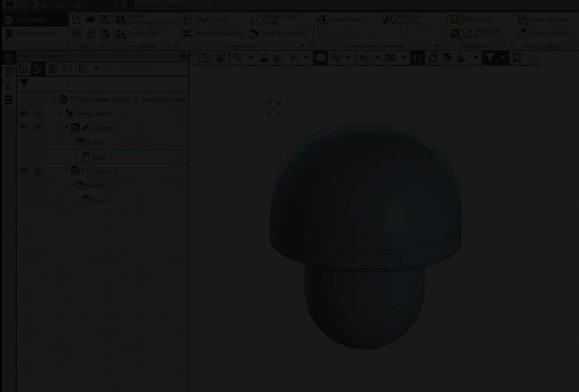This screenshot has height=392, width=579.
Task: Select the Mutual deviation tool
Action: point(213,34)
